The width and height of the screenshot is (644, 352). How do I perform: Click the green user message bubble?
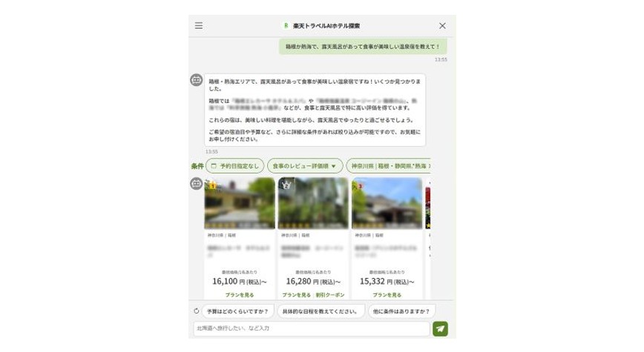[x=363, y=47]
